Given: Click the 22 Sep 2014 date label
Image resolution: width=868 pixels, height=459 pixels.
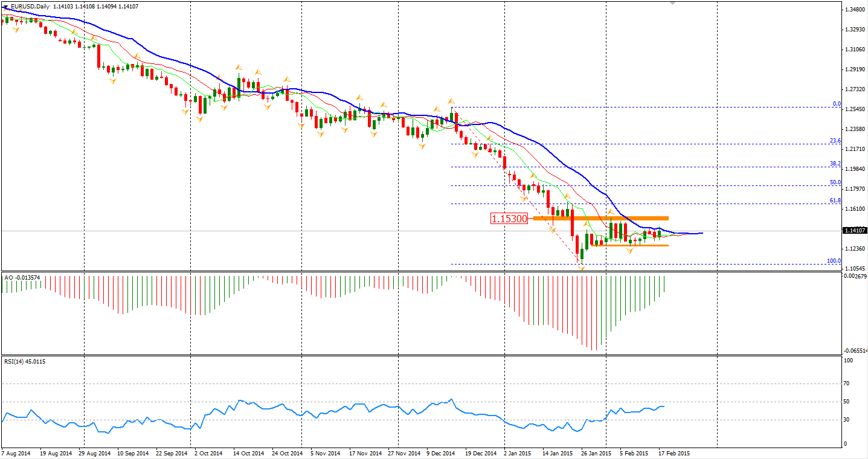Looking at the screenshot, I should [x=172, y=452].
